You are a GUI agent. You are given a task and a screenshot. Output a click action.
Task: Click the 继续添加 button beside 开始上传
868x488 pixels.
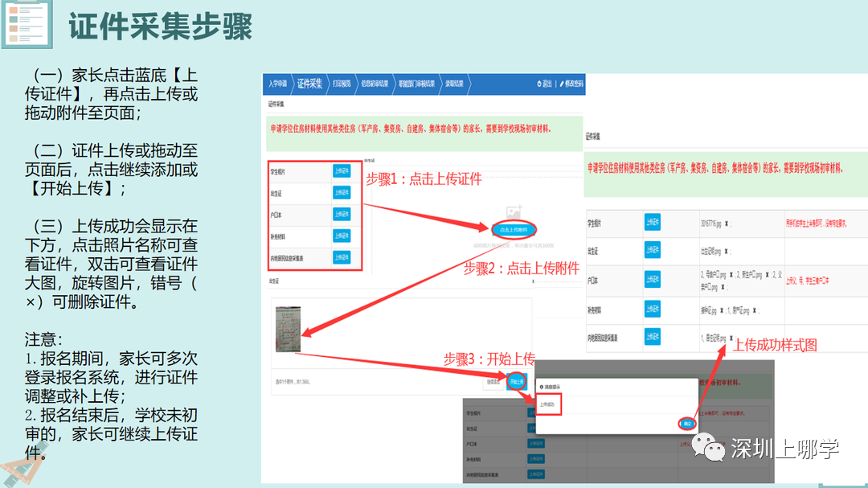click(493, 382)
